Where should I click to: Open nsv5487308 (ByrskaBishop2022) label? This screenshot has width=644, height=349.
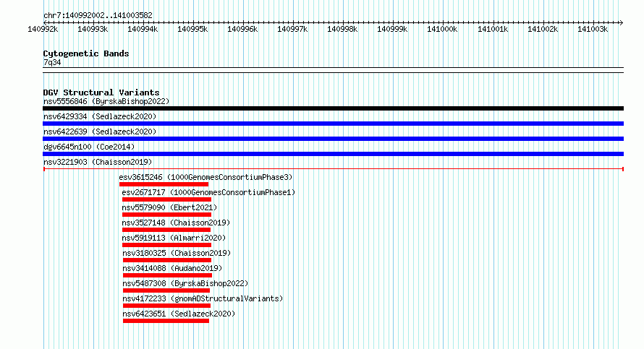click(x=186, y=283)
